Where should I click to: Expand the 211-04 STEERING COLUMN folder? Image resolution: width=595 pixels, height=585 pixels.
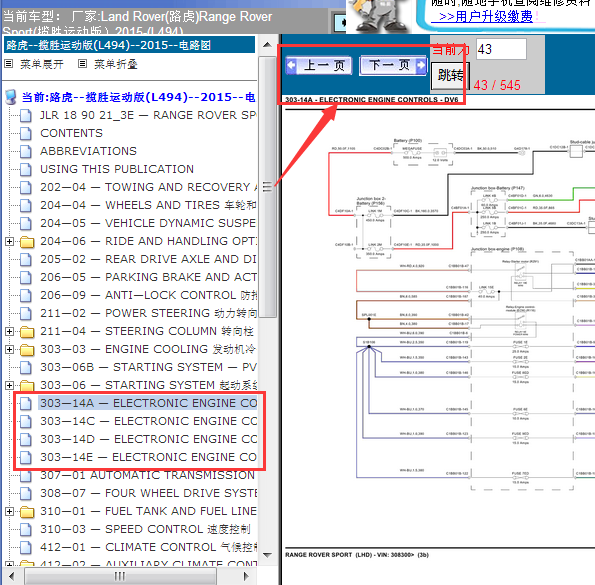pos(9,332)
